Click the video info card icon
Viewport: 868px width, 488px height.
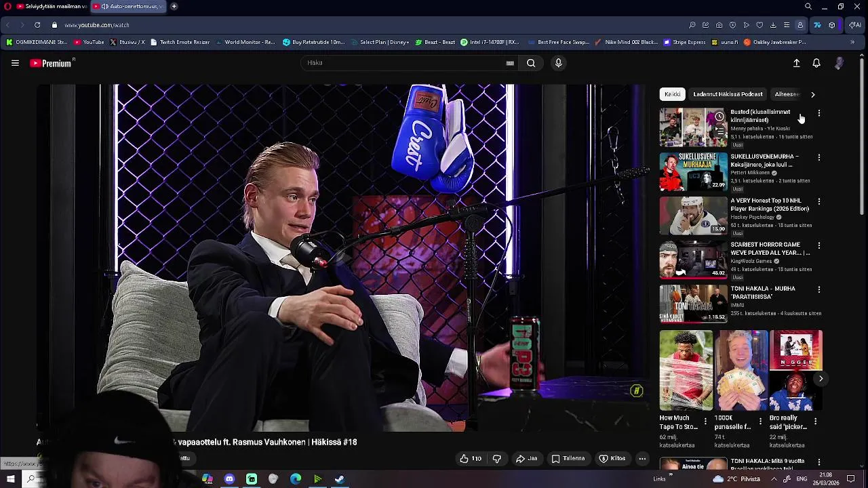[x=636, y=391]
